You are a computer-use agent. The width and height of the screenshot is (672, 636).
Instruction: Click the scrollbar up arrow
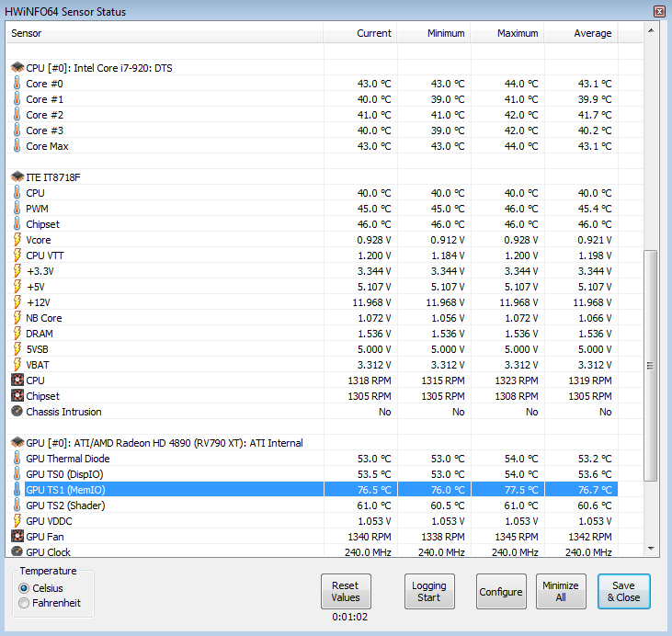[x=651, y=30]
